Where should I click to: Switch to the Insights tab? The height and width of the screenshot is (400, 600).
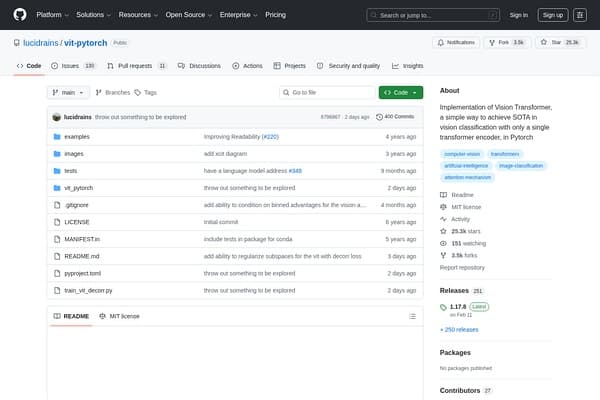pos(408,66)
